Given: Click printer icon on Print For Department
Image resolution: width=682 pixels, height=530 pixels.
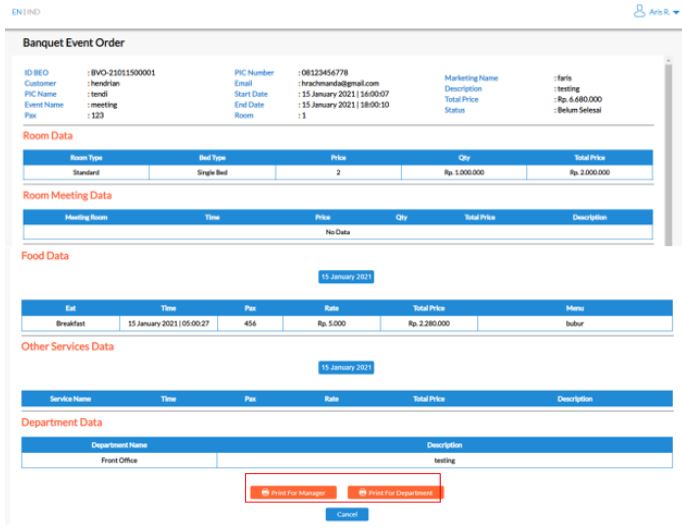Looking at the screenshot, I should tap(362, 492).
